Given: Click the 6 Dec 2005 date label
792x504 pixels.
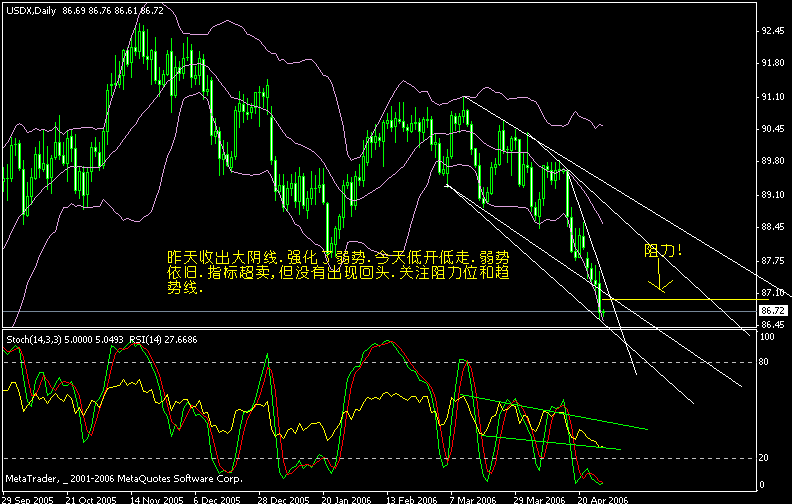Looking at the screenshot, I should (218, 499).
